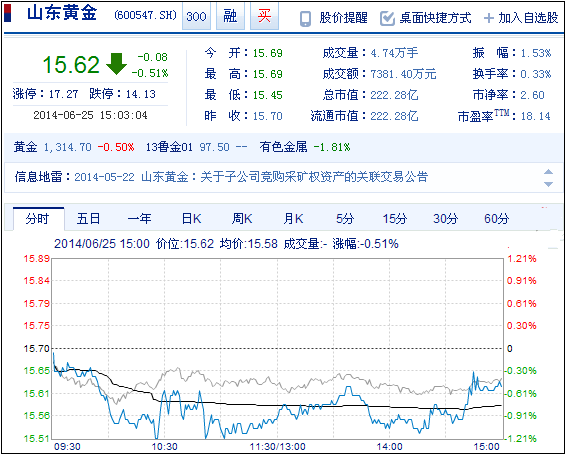This screenshot has width=566, height=455.
Task: Click the 今开 value 15.69
Action: point(267,53)
